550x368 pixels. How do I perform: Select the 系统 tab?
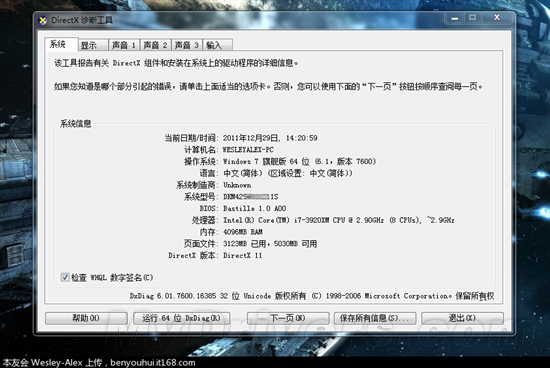coord(61,44)
